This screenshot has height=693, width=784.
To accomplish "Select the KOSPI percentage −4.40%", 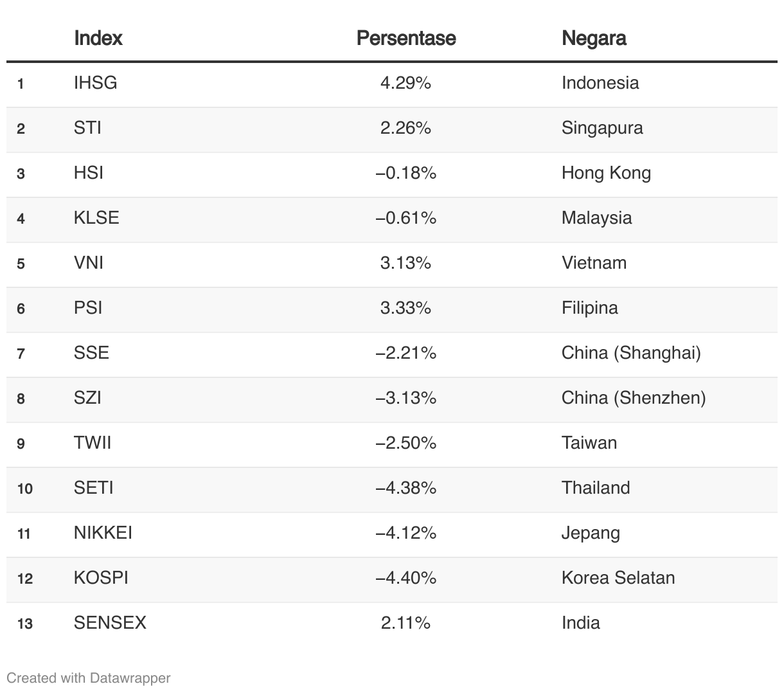I will (406, 578).
